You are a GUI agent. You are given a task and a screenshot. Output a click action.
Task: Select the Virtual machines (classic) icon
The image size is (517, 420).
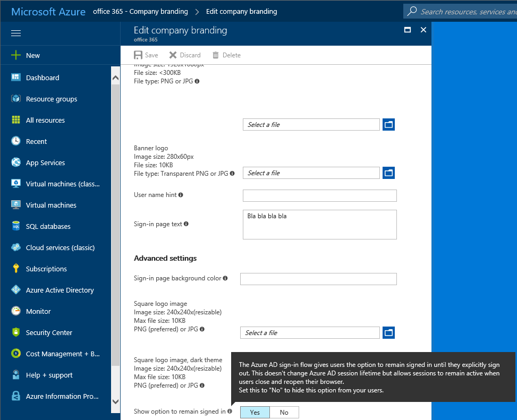coord(16,184)
